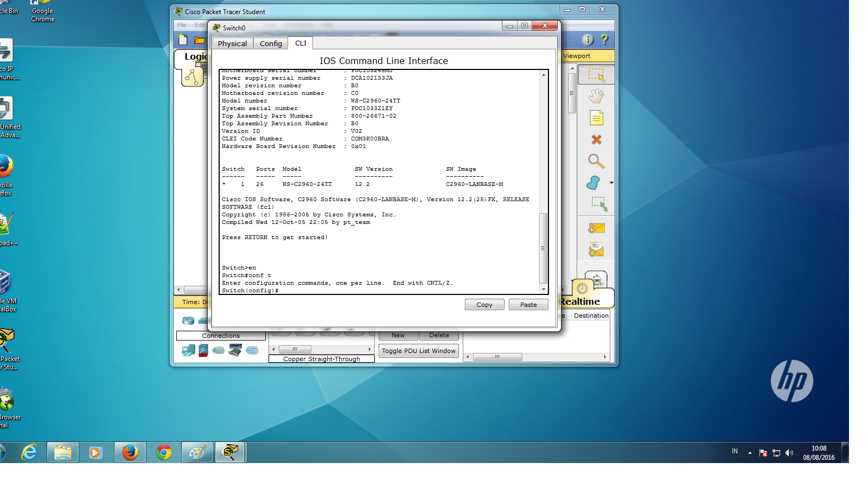Switch to Simulation mode tab icon
Viewport: 868px width, 488px height.
tap(596, 280)
